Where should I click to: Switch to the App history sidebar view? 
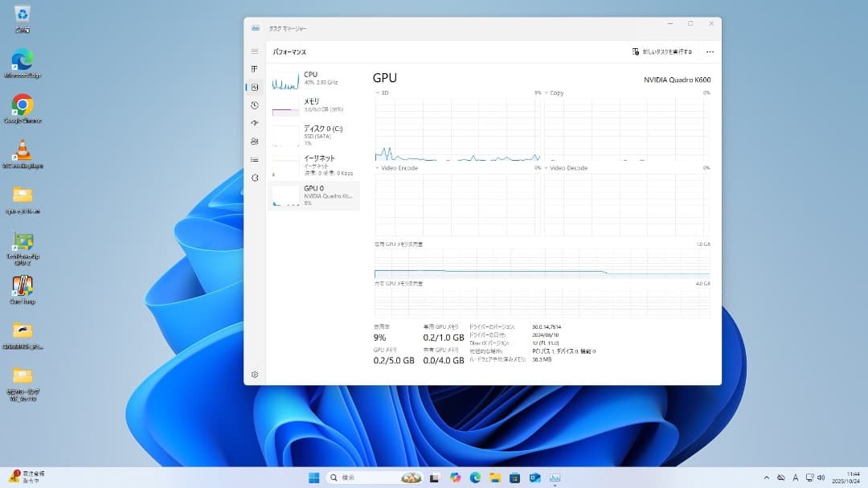pyautogui.click(x=254, y=105)
